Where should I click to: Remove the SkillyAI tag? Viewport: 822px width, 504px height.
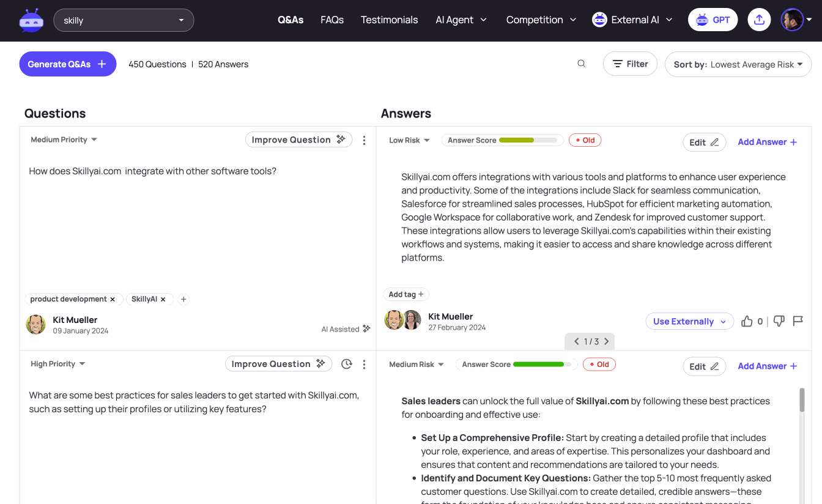tap(163, 299)
